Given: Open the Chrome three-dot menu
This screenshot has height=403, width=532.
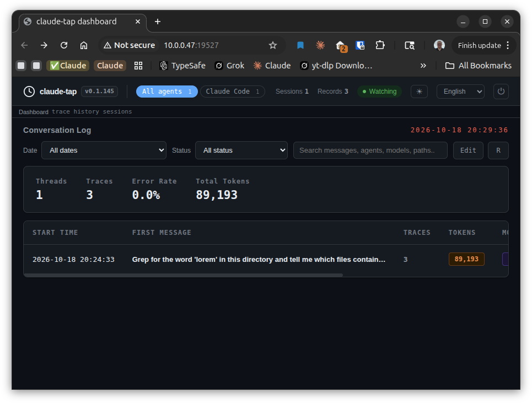Looking at the screenshot, I should tap(508, 45).
